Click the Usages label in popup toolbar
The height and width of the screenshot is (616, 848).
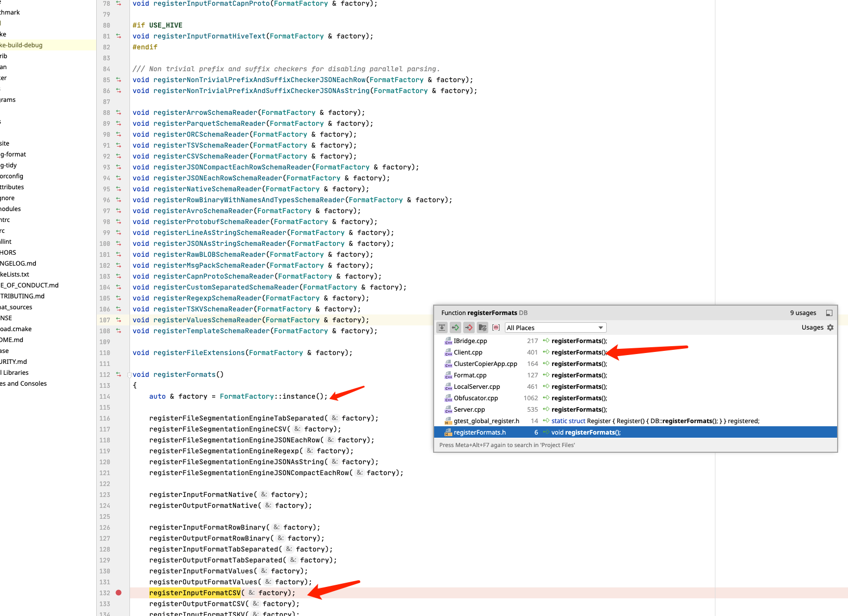click(x=812, y=327)
